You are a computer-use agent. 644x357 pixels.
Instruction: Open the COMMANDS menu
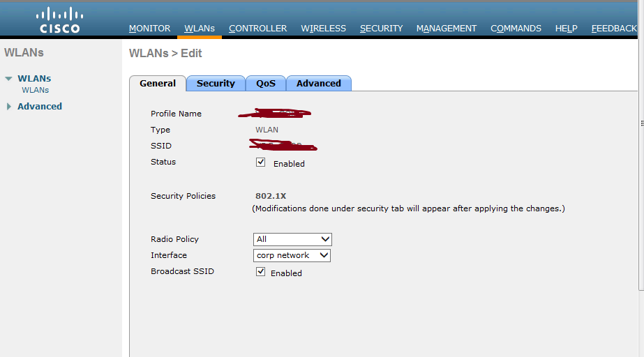point(516,29)
